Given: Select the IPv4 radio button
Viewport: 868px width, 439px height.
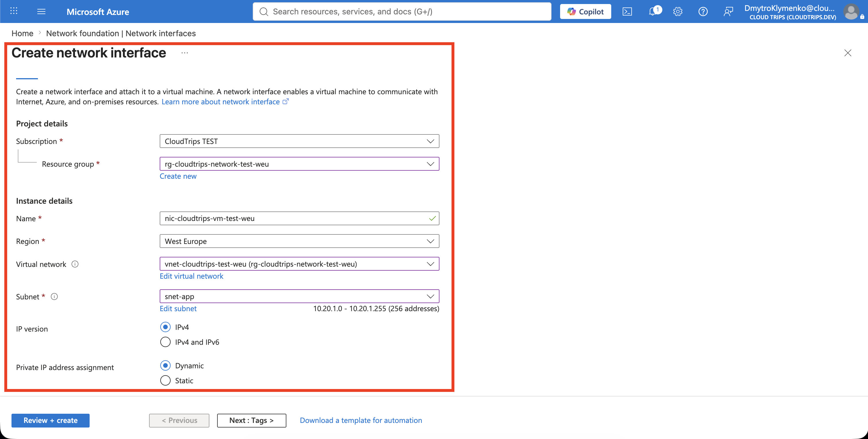Looking at the screenshot, I should (165, 327).
